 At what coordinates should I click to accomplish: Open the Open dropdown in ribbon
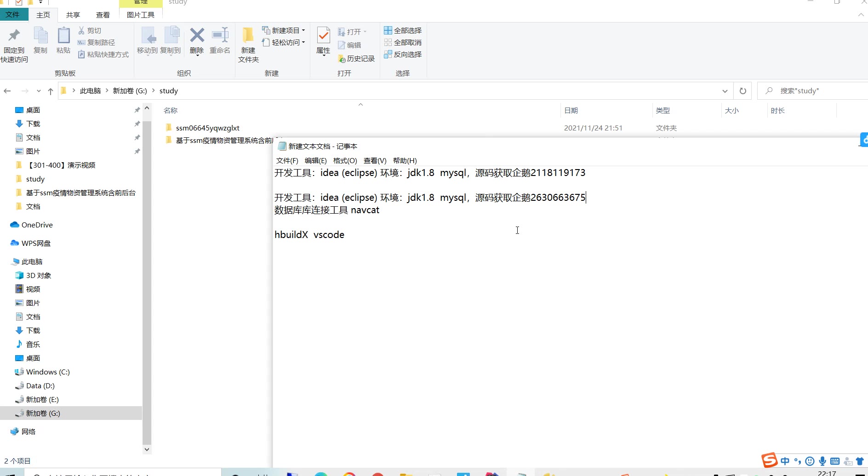pyautogui.click(x=352, y=32)
